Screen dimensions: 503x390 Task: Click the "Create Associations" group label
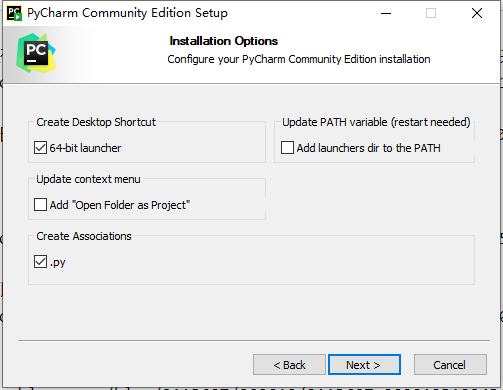pyautogui.click(x=84, y=236)
